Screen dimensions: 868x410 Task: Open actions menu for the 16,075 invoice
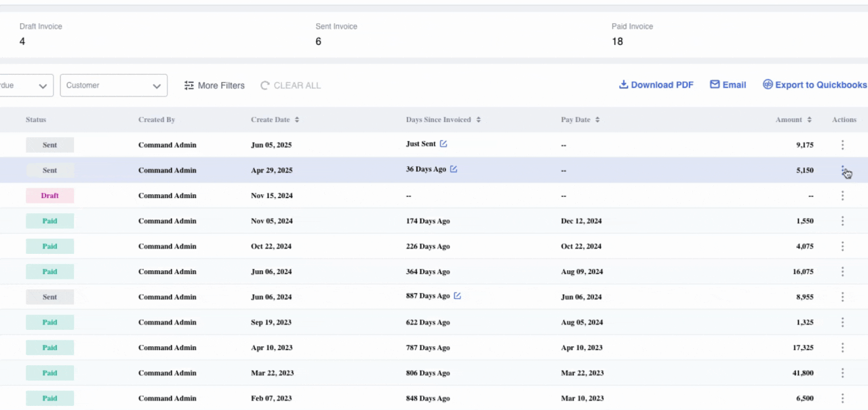click(x=842, y=272)
